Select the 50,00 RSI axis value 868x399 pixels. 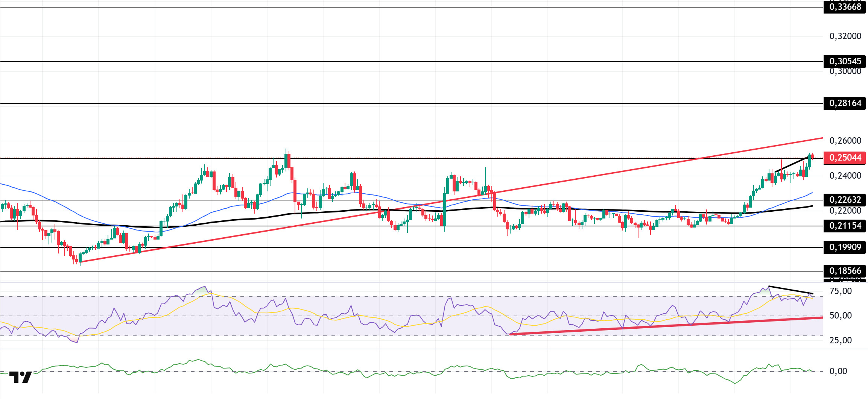pyautogui.click(x=841, y=316)
